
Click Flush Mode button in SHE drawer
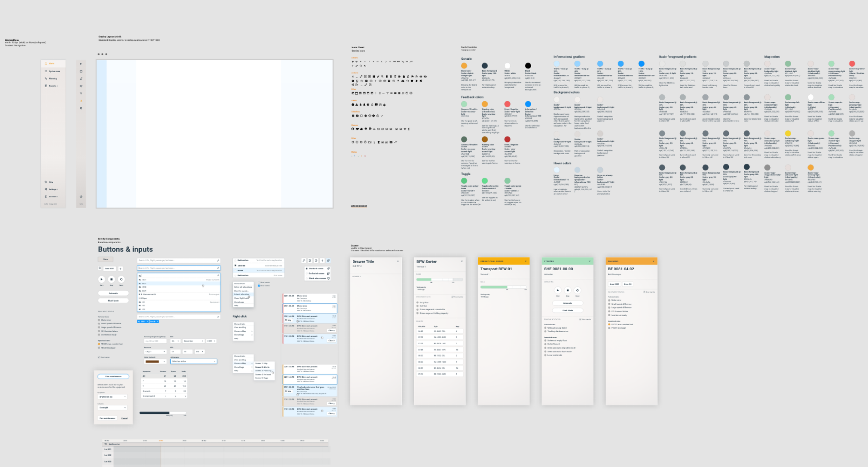pyautogui.click(x=567, y=310)
